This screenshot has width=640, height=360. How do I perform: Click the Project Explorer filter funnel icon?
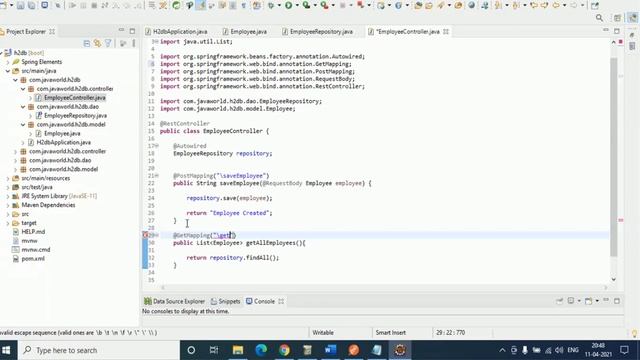(x=108, y=43)
